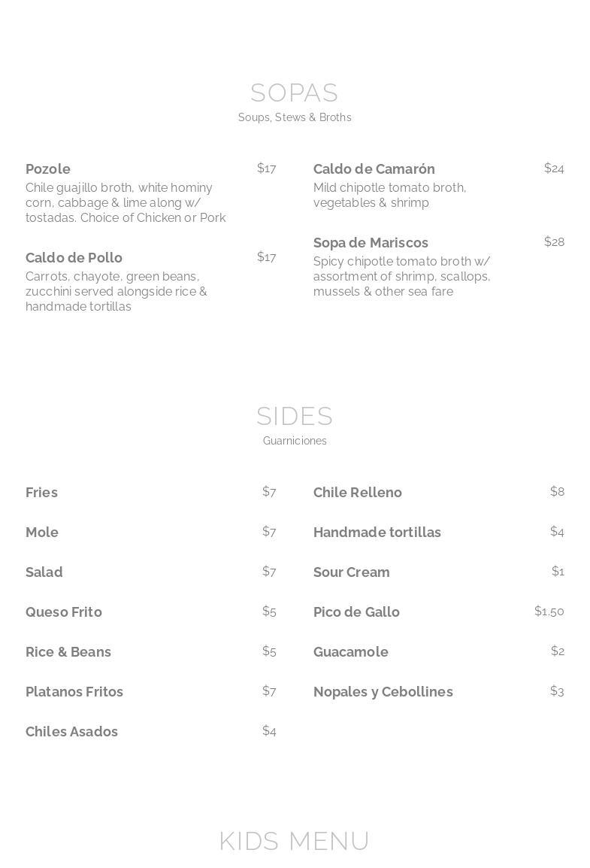
Task: Click the Queso Frito item
Action: 64,612
